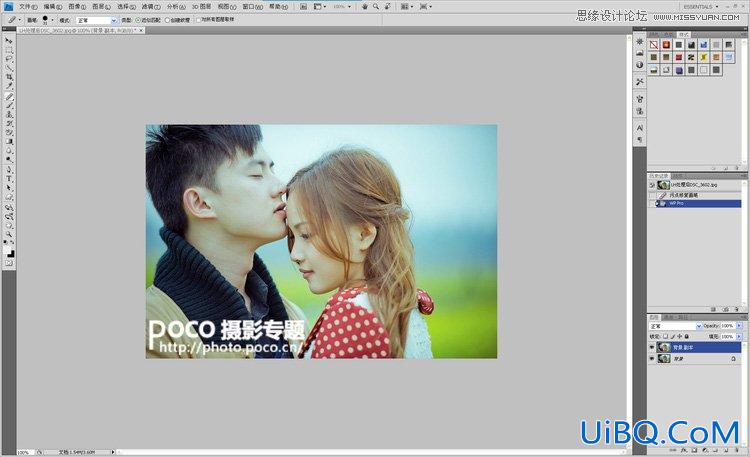Open the Opacity slider arrow
This screenshot has width=750, height=457.
(x=739, y=326)
